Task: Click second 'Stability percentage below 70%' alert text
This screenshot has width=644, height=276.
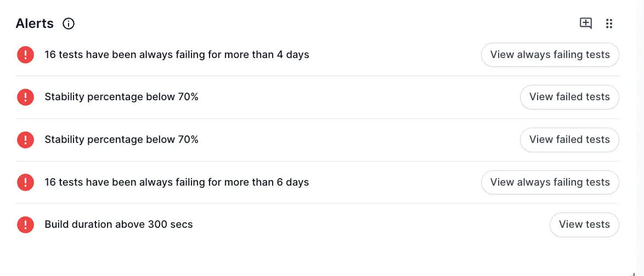Action: pos(121,140)
